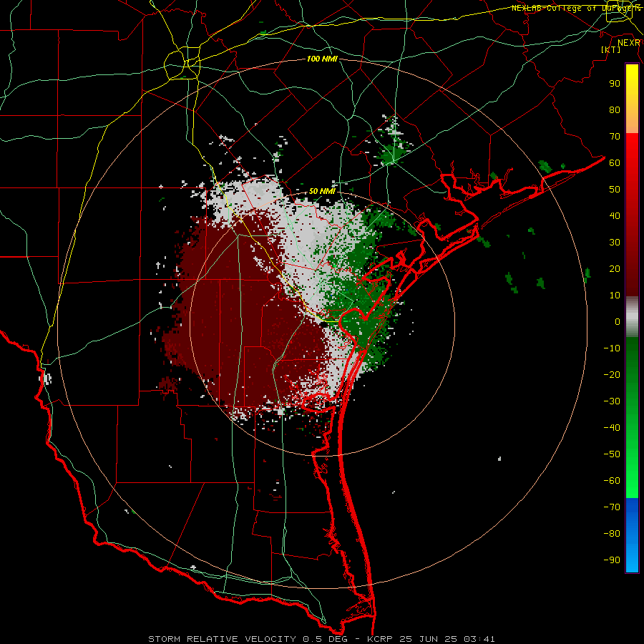Click the 40 label on velocity scale
The width and height of the screenshot is (644, 644).
click(615, 215)
